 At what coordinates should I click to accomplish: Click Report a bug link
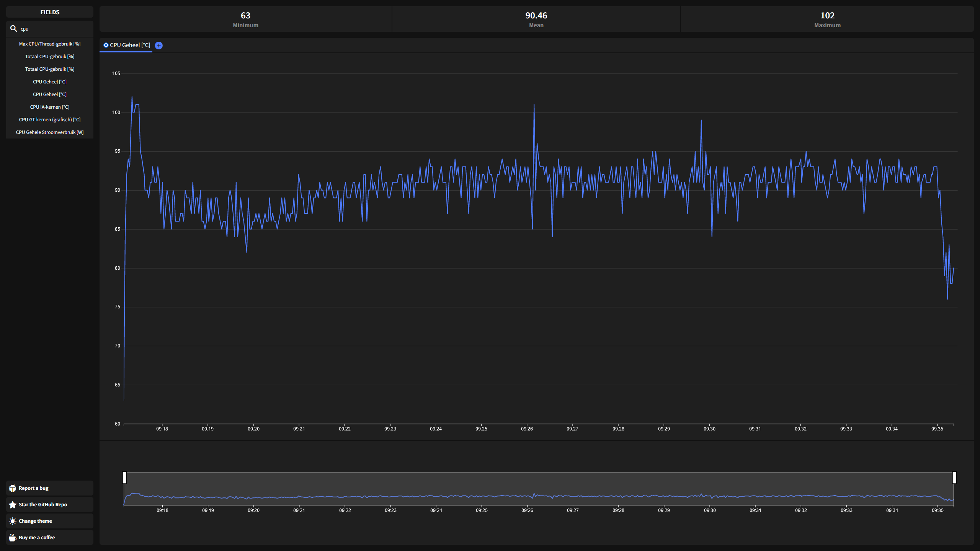click(x=34, y=488)
